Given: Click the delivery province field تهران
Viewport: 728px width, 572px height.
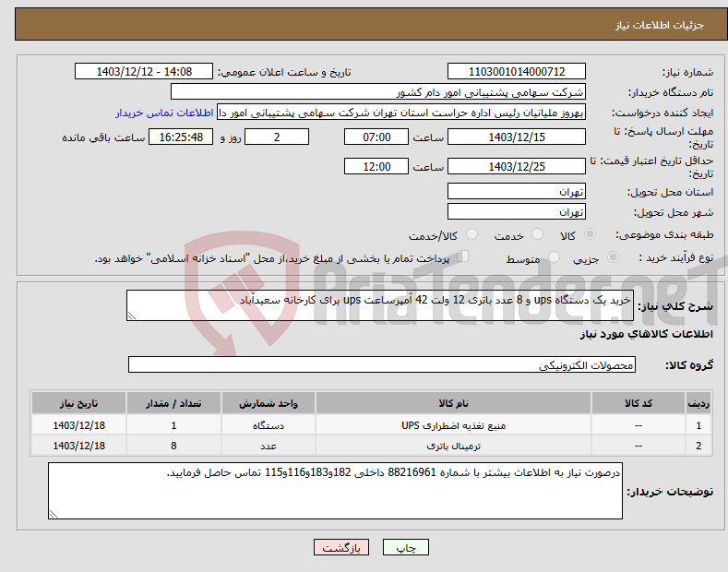Looking at the screenshot, I should pyautogui.click(x=517, y=191).
